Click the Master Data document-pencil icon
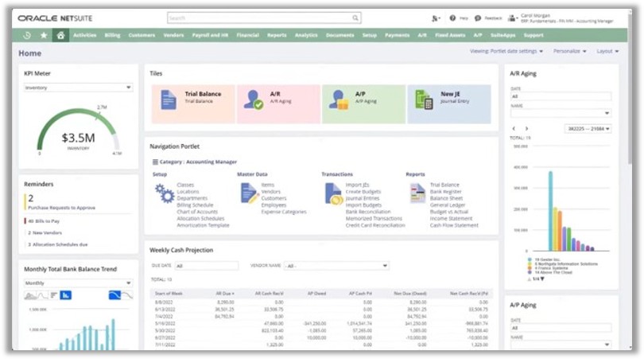This screenshot has height=359, width=644. [x=249, y=193]
